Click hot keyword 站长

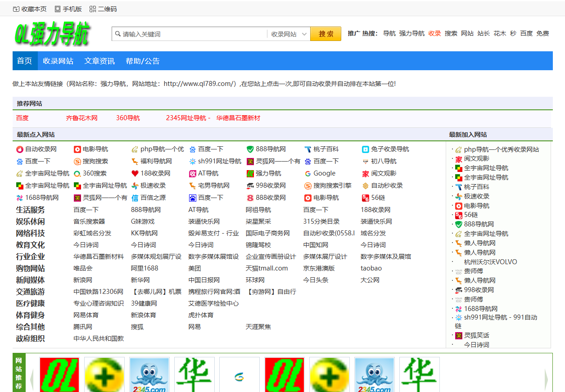(x=484, y=34)
